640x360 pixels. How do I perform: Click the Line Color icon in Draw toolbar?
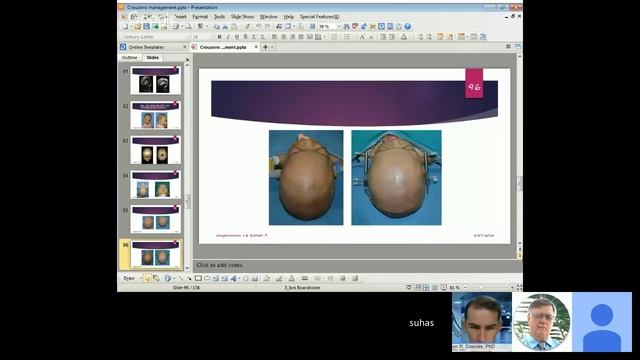click(279, 278)
